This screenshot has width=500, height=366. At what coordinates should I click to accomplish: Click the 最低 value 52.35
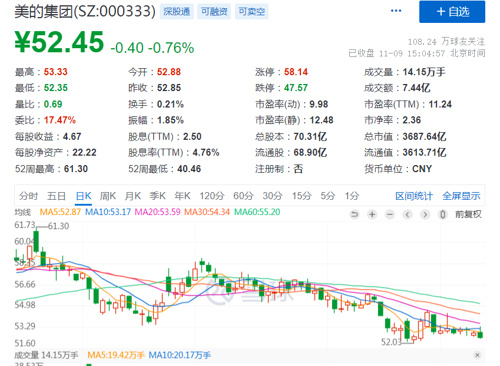[x=56, y=88]
